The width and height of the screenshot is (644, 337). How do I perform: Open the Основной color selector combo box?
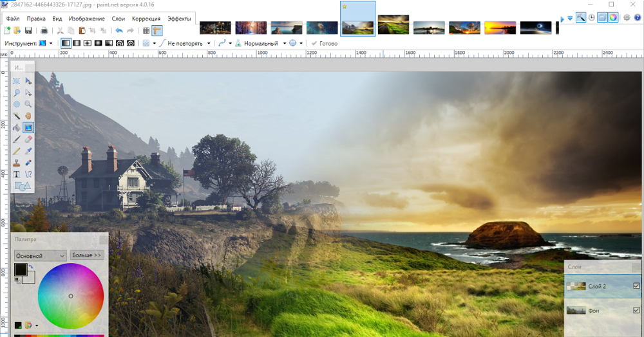pos(40,255)
